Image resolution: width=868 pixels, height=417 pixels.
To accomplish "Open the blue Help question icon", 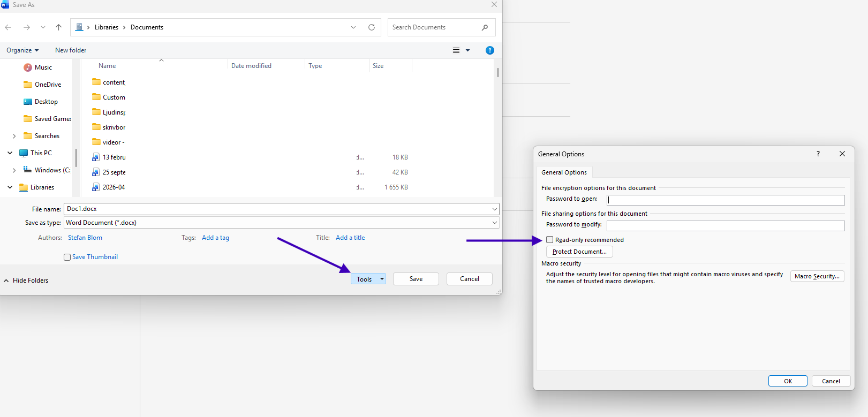I will (x=489, y=50).
